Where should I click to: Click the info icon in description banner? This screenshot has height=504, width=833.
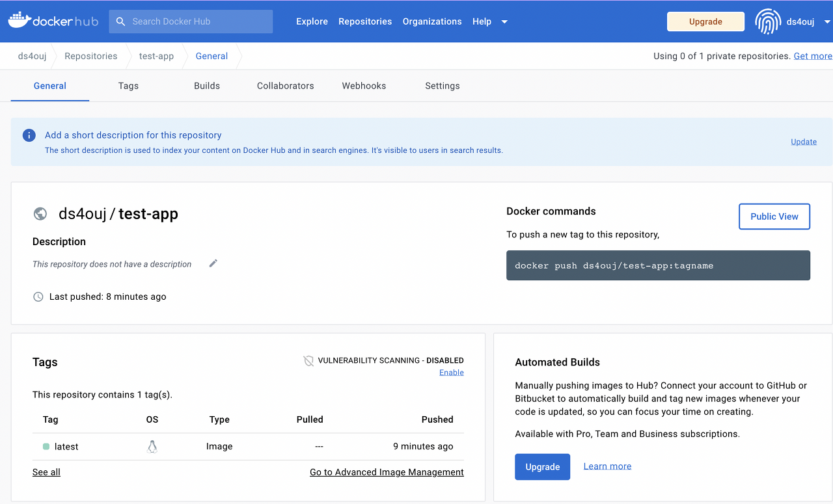tap(29, 135)
